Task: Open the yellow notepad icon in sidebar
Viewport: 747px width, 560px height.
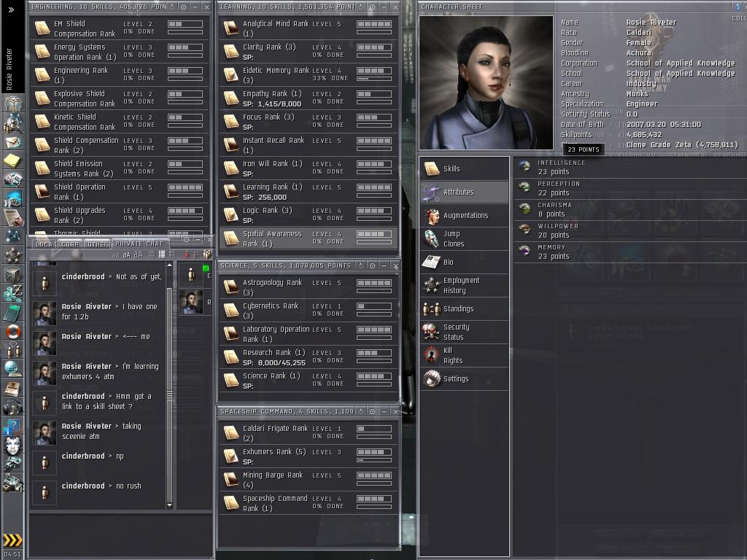Action: pos(13,161)
